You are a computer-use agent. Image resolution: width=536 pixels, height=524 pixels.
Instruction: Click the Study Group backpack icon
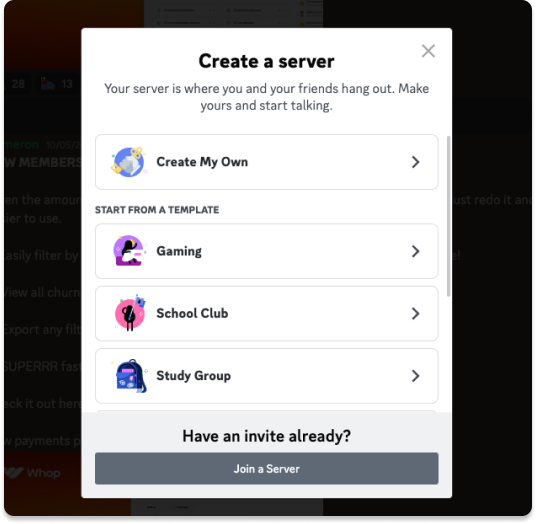pos(130,376)
